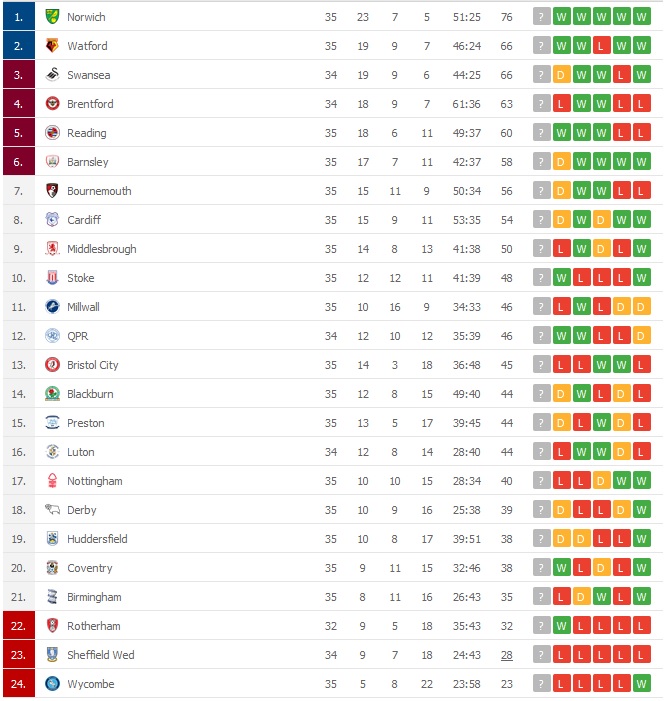Click the Brentford club badge icon
The width and height of the screenshot is (666, 701).
(52, 104)
